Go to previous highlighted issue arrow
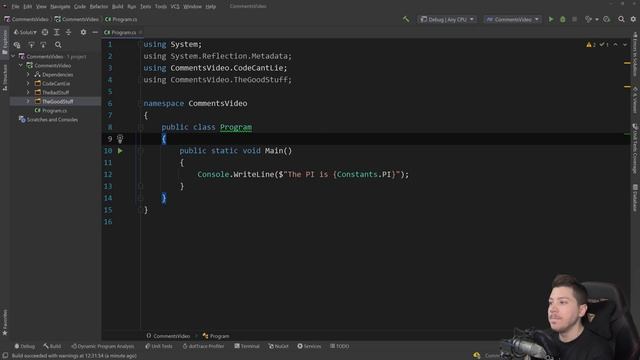 pyautogui.click(x=616, y=44)
